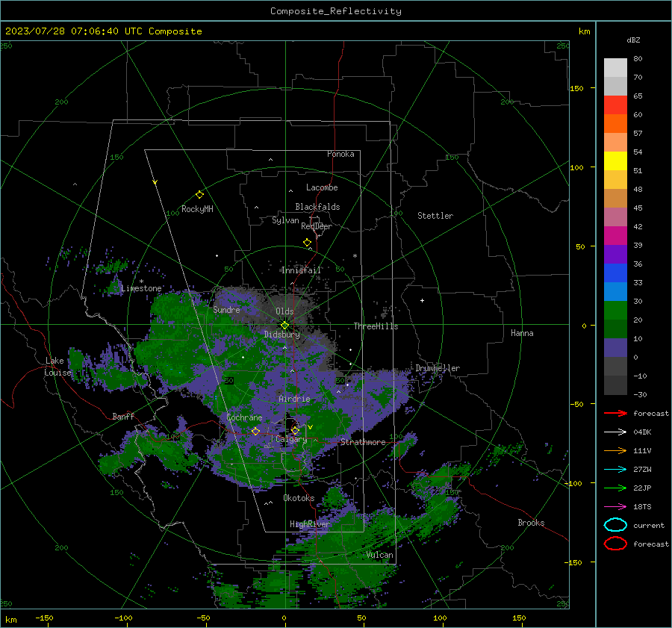Click the Airdrie city label
Screen dimensions: 672x628
pos(294,399)
